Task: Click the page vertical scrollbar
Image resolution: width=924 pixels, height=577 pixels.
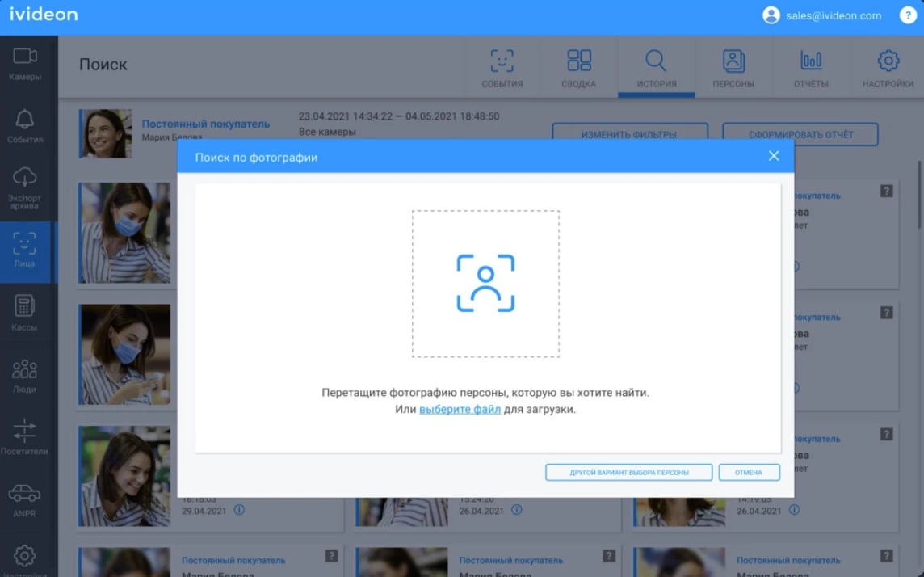Action: tap(919, 195)
